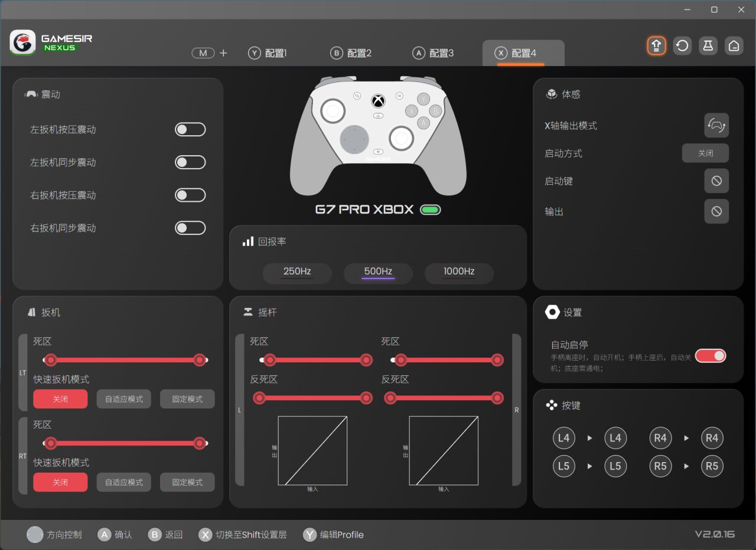Screen dimensions: 756x550
Task: Click the mapped R4 target icon
Action: [712, 438]
